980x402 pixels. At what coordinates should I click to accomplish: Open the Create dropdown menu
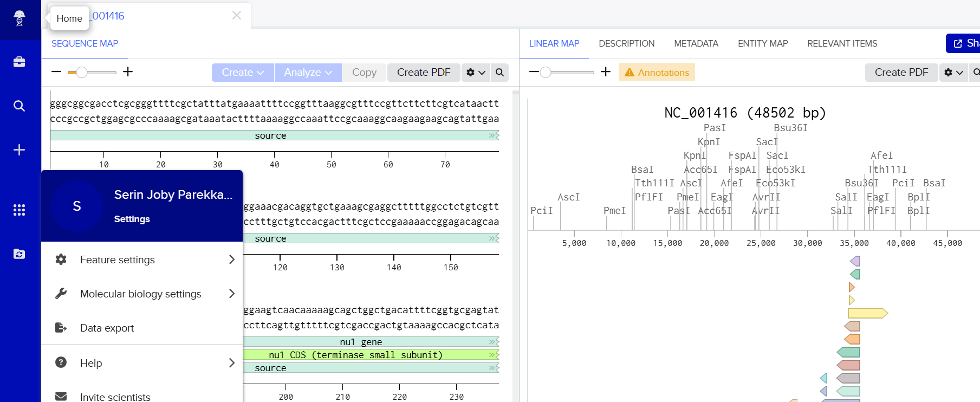click(243, 73)
